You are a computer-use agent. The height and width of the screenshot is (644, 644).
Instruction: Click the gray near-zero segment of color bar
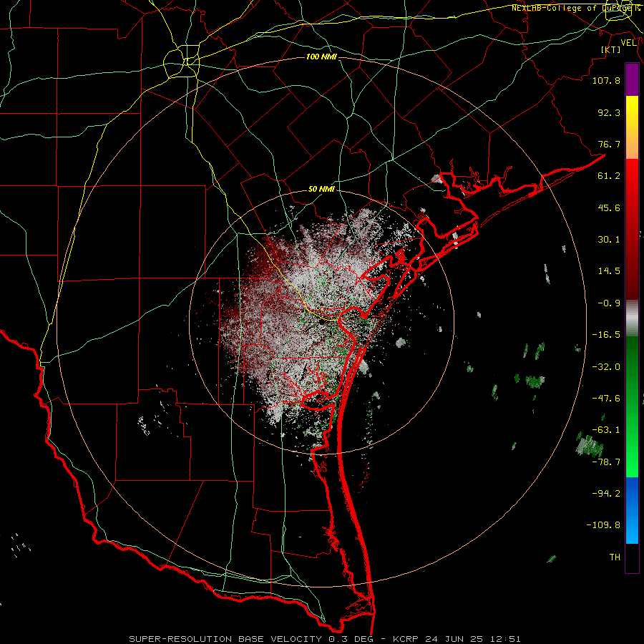632,318
